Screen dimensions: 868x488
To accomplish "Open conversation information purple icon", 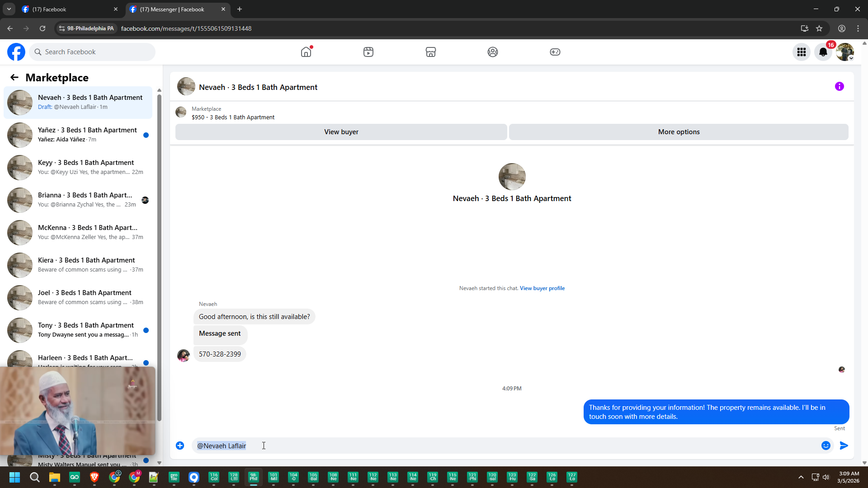I will click(840, 86).
